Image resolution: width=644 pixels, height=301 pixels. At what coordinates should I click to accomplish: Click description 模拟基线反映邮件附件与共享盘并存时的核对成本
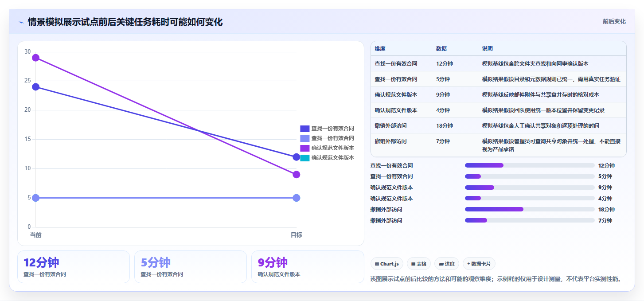pos(541,95)
